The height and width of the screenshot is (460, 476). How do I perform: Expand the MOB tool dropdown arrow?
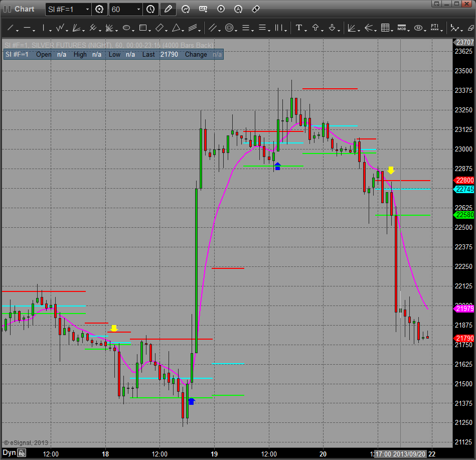408,31
